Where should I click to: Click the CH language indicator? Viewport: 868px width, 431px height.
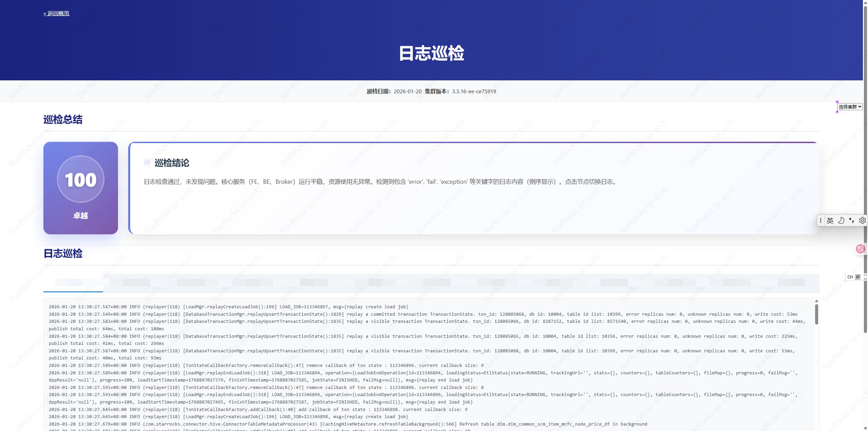click(x=850, y=277)
